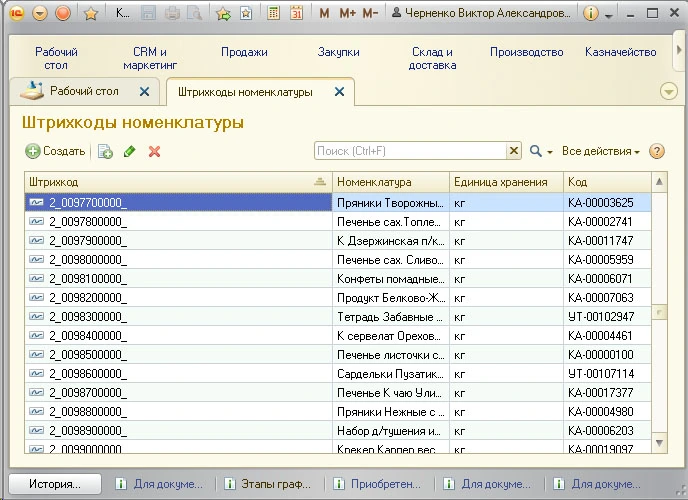Click the M+ memory add icon
688x500 pixels.
(347, 14)
